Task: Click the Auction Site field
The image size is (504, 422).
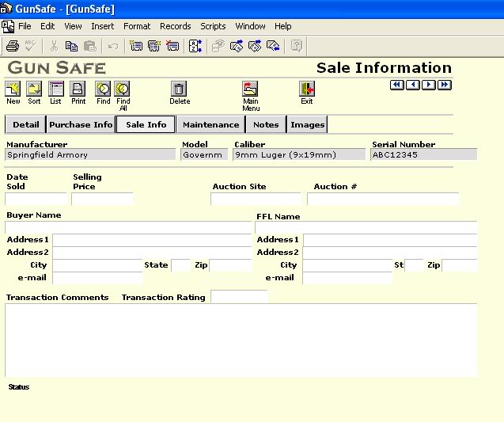Action: click(256, 199)
